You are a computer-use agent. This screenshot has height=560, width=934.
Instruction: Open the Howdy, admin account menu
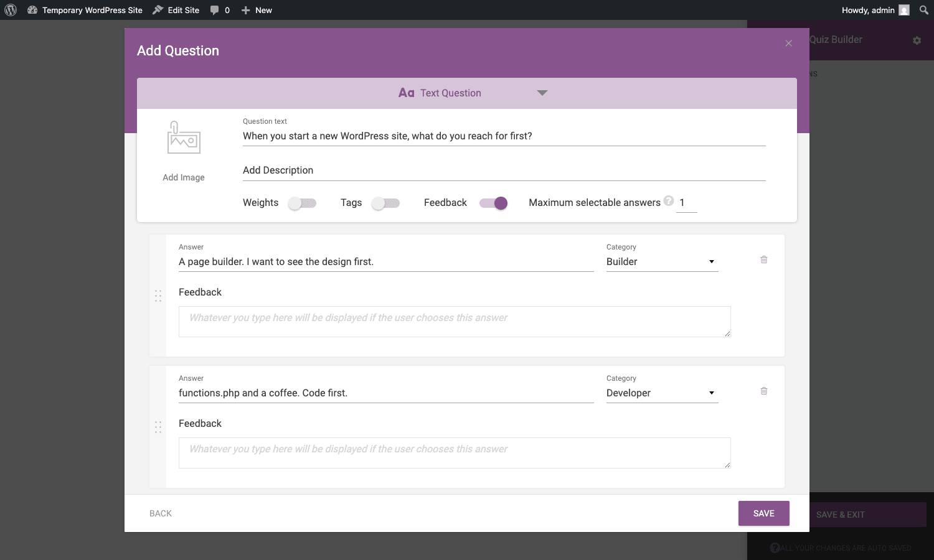point(875,10)
